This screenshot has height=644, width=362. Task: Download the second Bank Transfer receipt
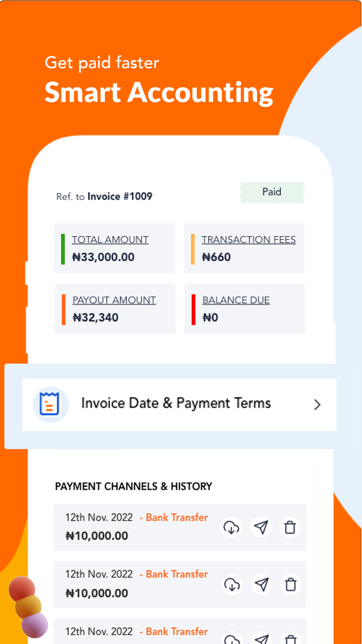232,585
